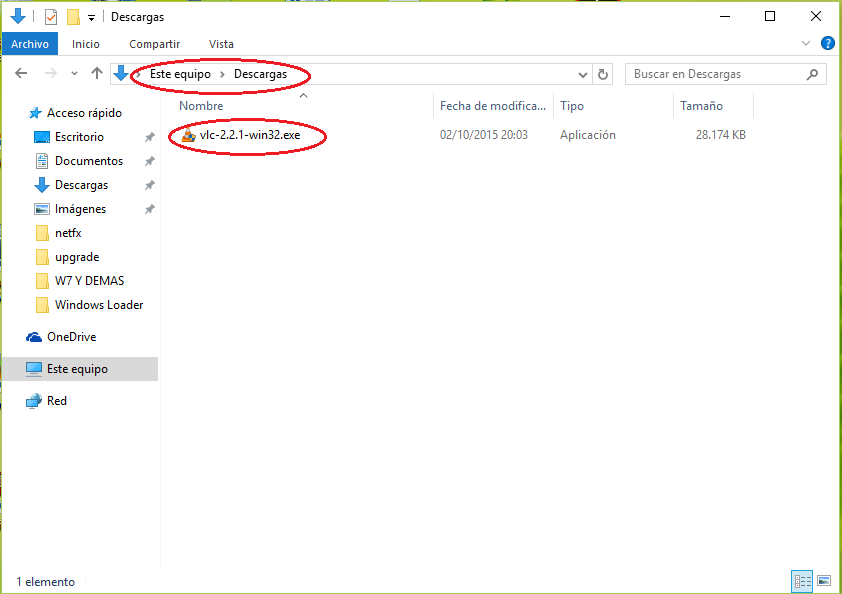
Task: Select the vlc-2.2.1-win32.exe file
Action: pos(250,135)
